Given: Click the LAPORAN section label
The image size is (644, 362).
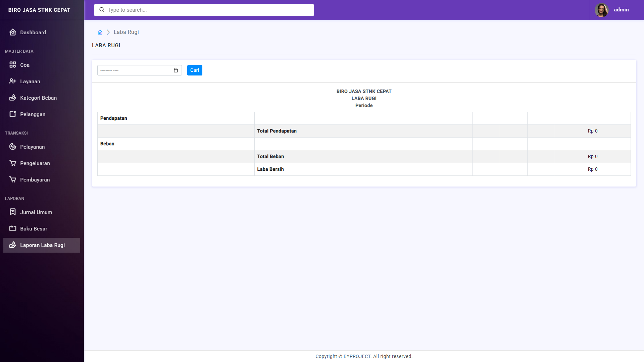Looking at the screenshot, I should tap(14, 199).
